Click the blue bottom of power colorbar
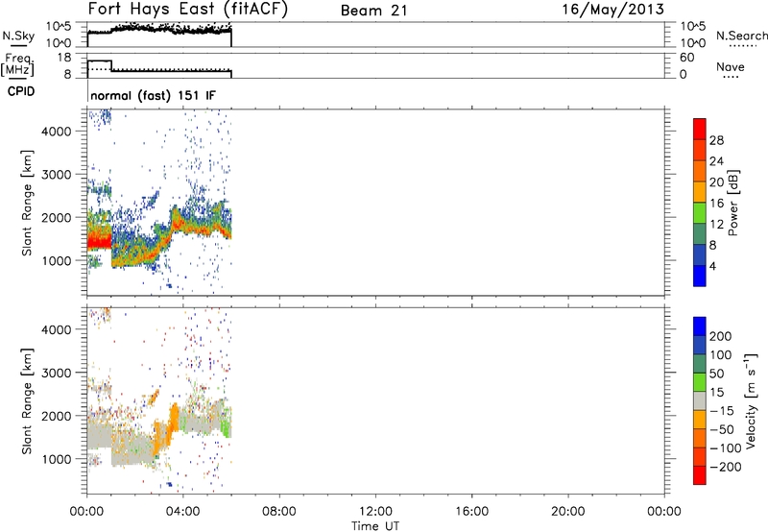The width and height of the screenshot is (768, 532). click(x=700, y=276)
